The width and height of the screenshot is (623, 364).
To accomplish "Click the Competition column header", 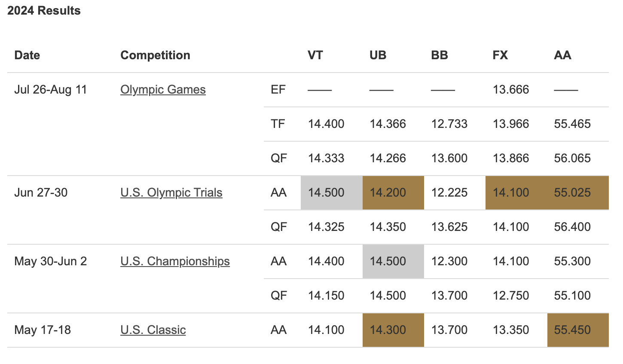I will click(155, 55).
